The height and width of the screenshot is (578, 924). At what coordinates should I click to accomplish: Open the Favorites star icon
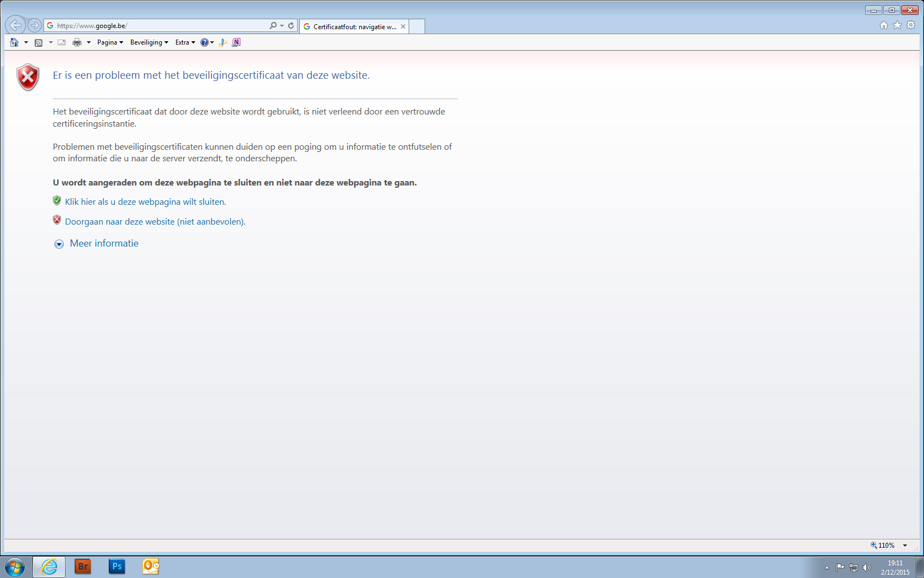click(x=897, y=25)
